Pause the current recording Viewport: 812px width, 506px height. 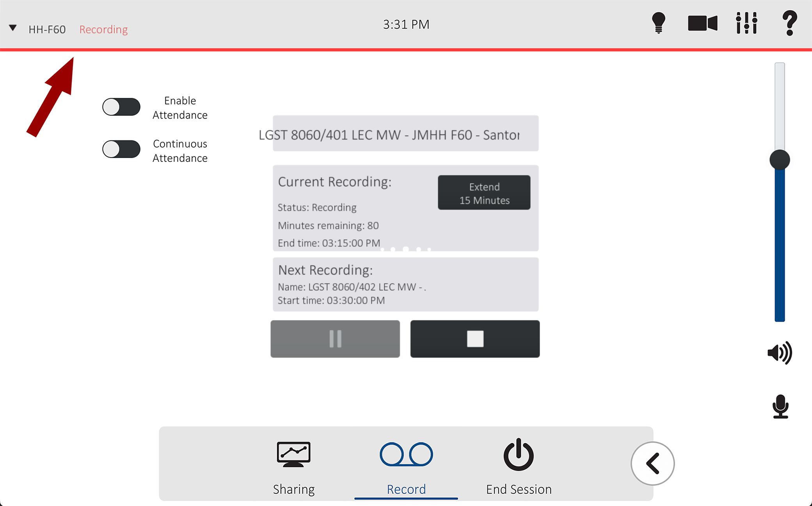(x=335, y=339)
